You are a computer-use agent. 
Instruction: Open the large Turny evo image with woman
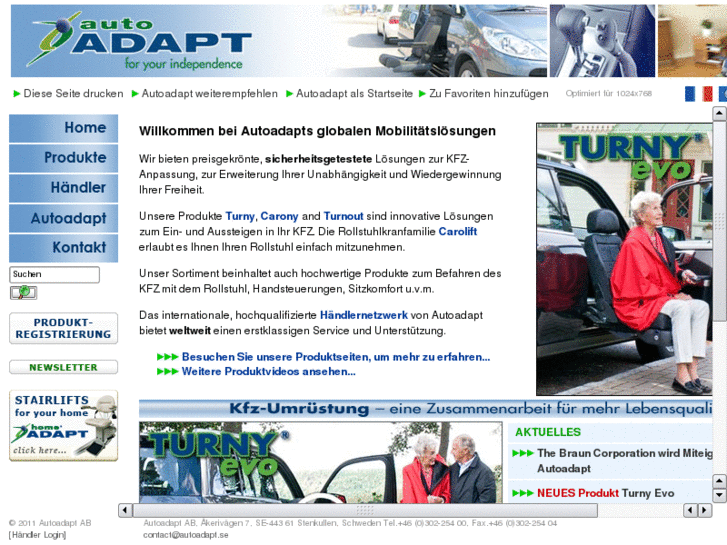click(x=624, y=259)
